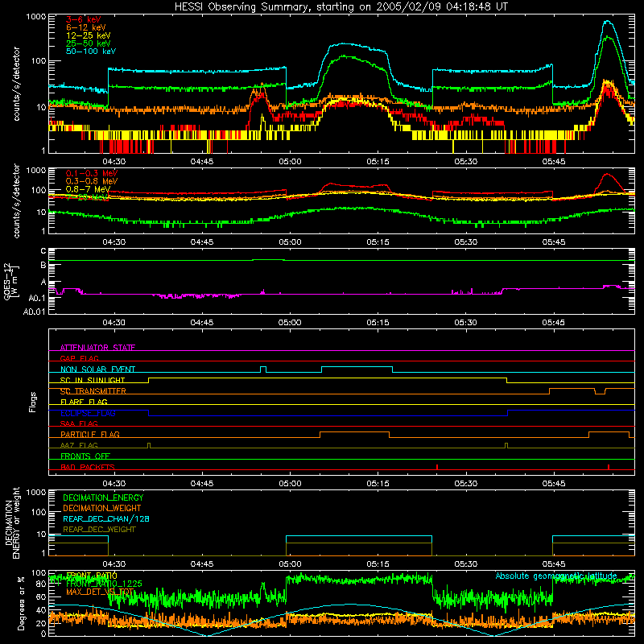Viewport: 644px width, 644px height.
Task: Click the PARTICLE_FLAG label
Action: (x=90, y=434)
